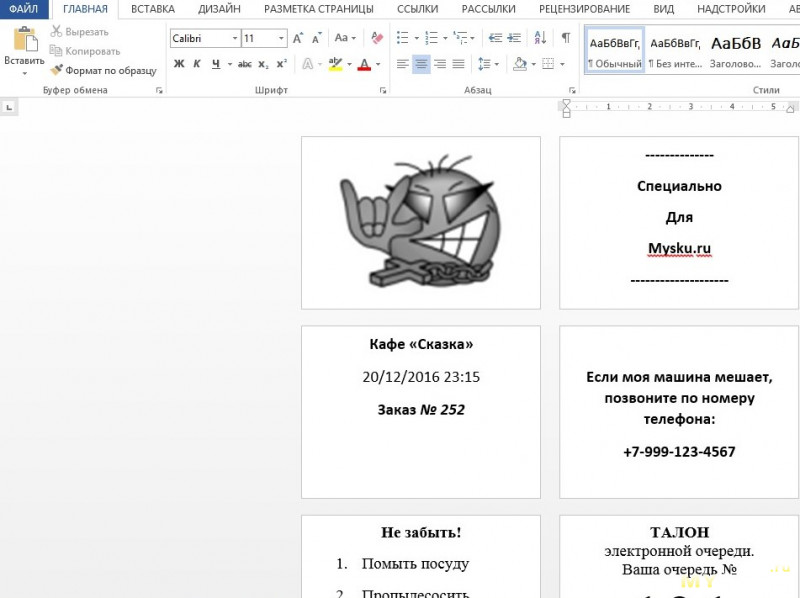Viewport: 800px width, 598px height.
Task: Toggle strikethrough abc formatting
Action: (245, 64)
